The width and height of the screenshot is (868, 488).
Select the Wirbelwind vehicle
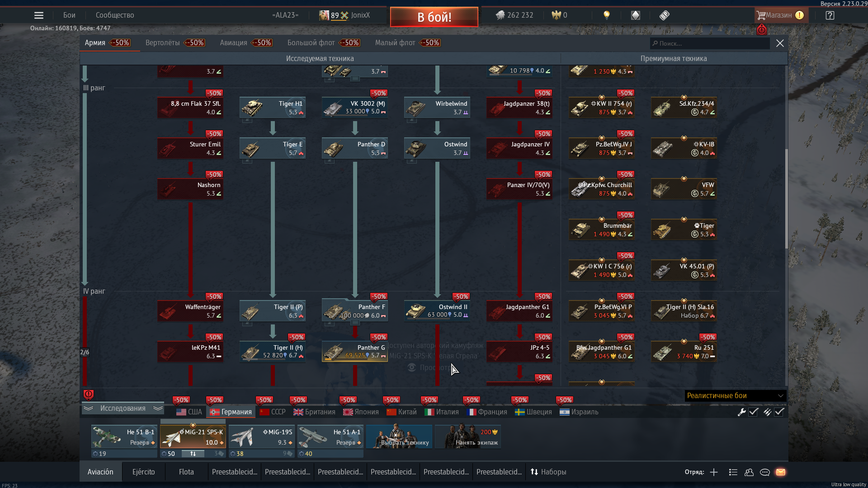pos(437,108)
